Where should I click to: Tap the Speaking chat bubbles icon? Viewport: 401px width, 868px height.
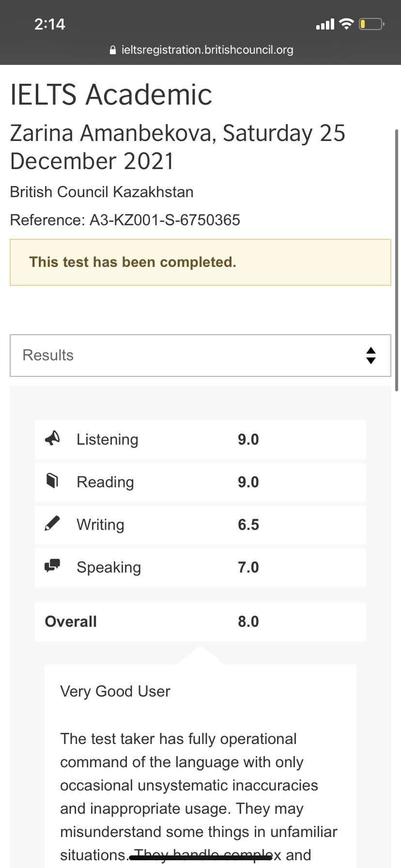[x=52, y=565]
